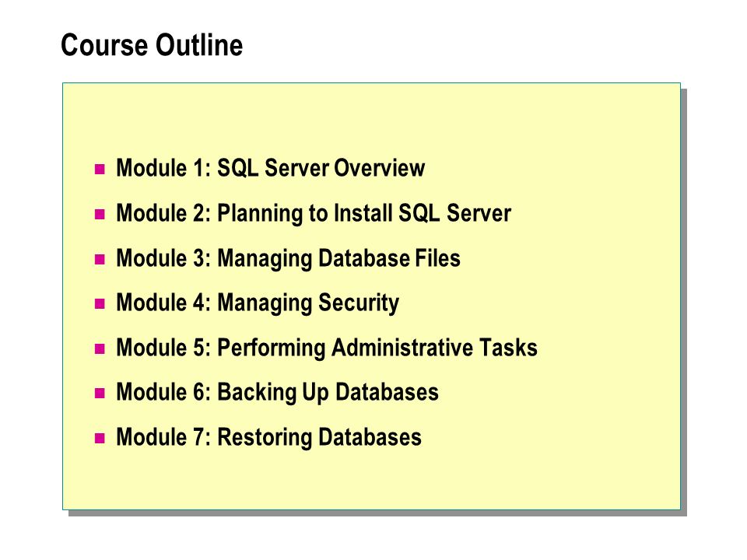Select the Module 3 pink bullet
This screenshot has width=747, height=560.
[100, 259]
